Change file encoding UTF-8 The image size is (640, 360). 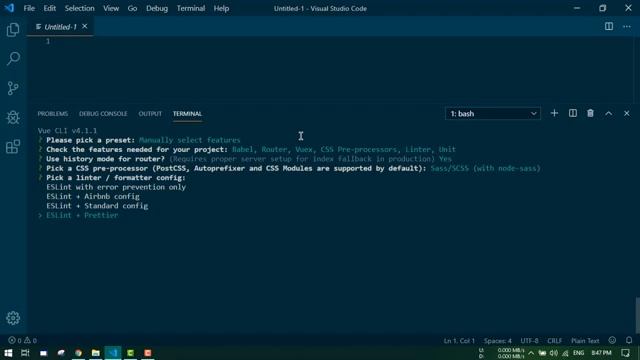pos(529,340)
